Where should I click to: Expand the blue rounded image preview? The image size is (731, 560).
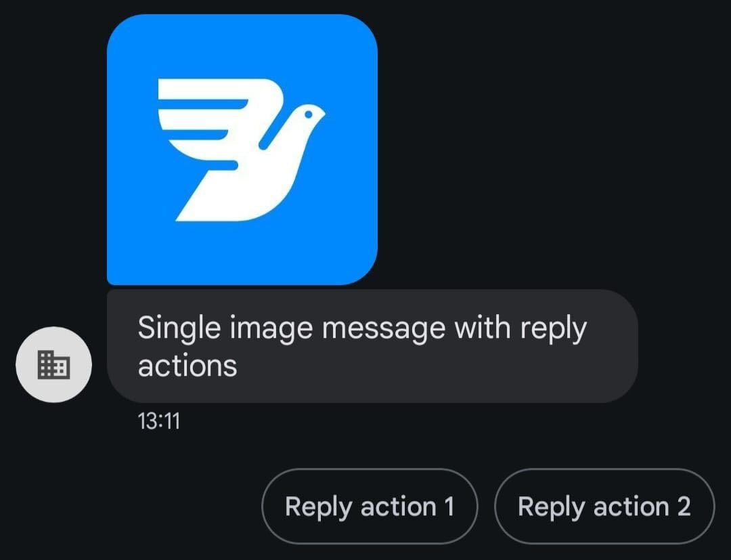coord(242,149)
